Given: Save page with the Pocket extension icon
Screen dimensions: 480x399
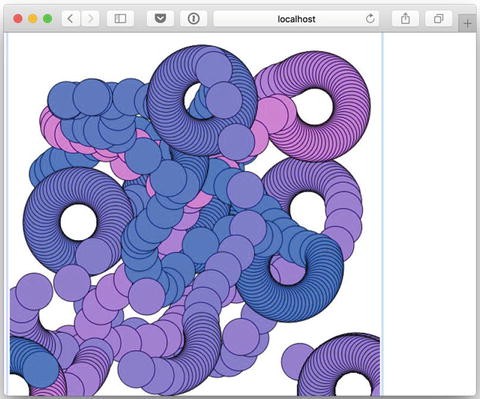Looking at the screenshot, I should coord(160,19).
